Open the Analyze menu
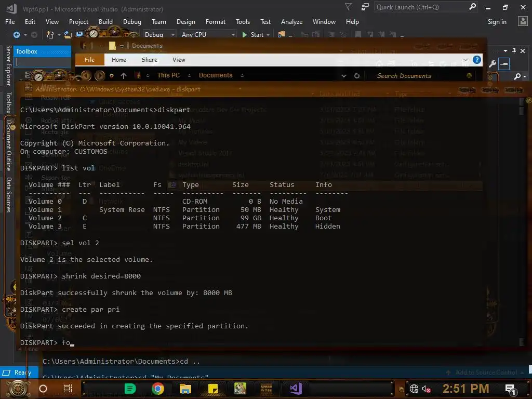The height and width of the screenshot is (399, 532). [291, 22]
